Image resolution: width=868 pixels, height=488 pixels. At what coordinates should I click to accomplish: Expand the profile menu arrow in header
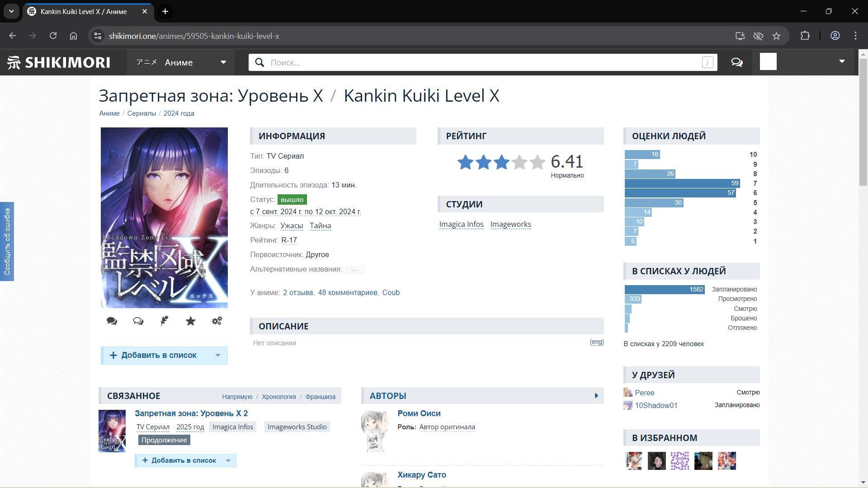pyautogui.click(x=841, y=61)
